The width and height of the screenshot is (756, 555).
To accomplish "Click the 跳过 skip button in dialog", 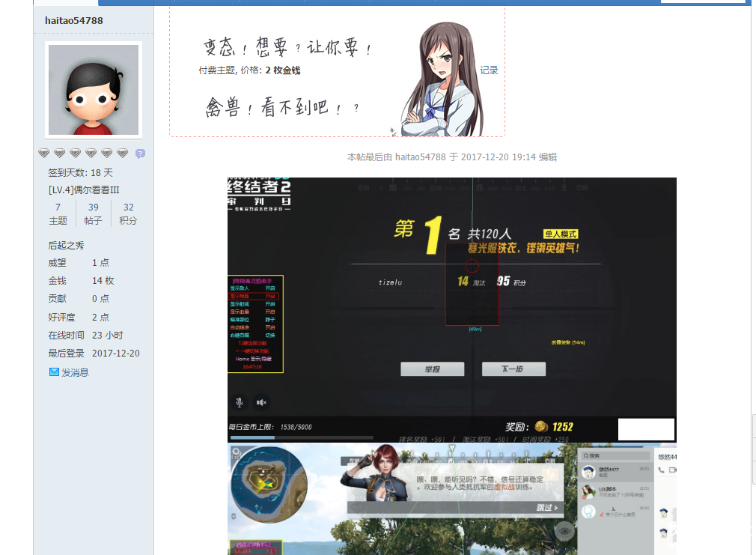I will [x=547, y=508].
